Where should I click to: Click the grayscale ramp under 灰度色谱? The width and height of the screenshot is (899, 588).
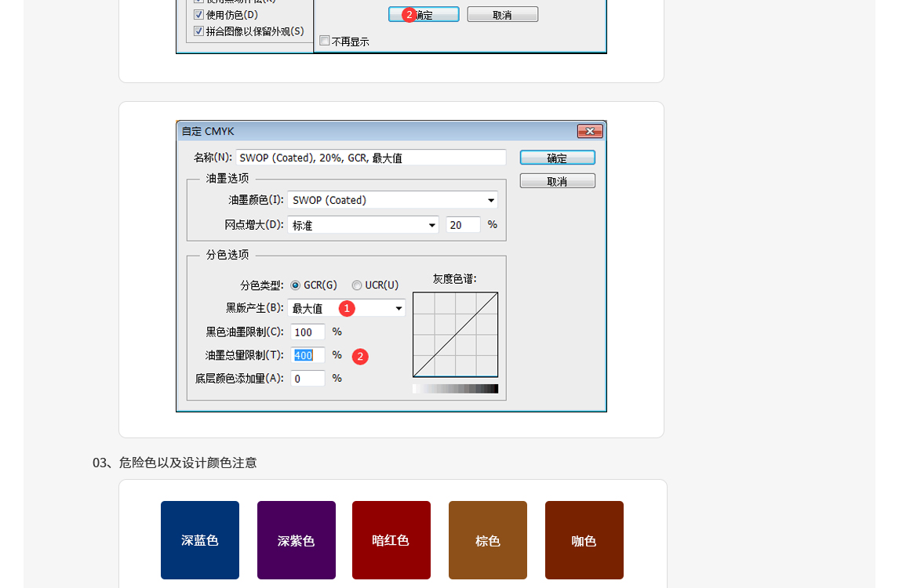pyautogui.click(x=455, y=387)
